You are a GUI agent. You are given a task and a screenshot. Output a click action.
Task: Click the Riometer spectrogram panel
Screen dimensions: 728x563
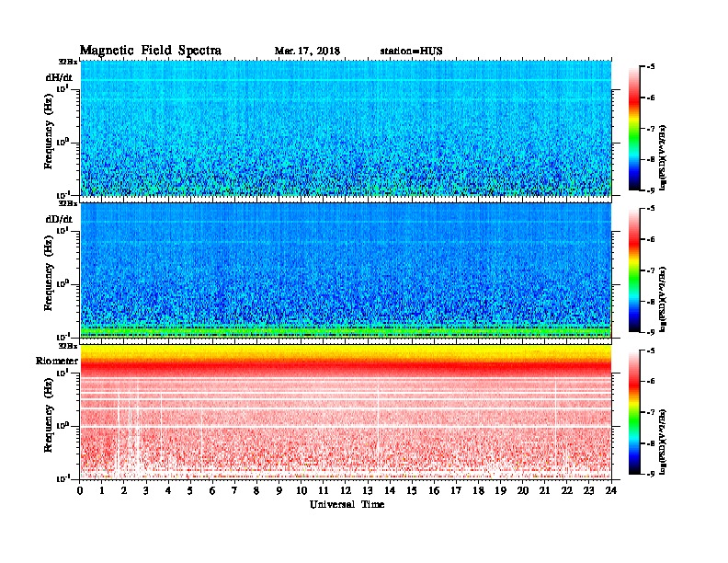(346, 412)
